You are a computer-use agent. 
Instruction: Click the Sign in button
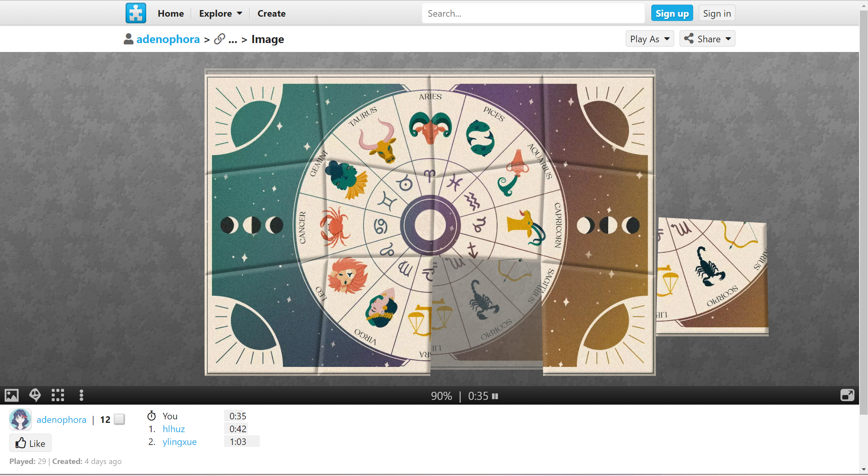717,14
